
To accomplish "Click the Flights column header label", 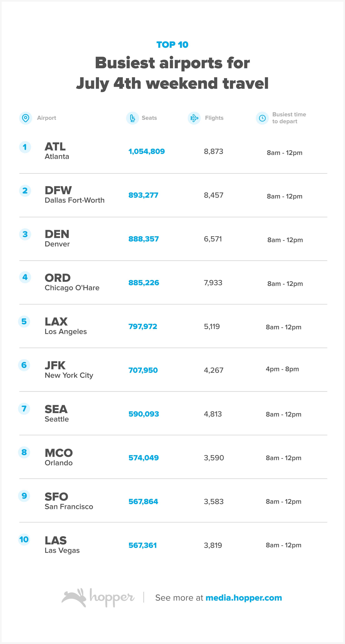I will [214, 118].
